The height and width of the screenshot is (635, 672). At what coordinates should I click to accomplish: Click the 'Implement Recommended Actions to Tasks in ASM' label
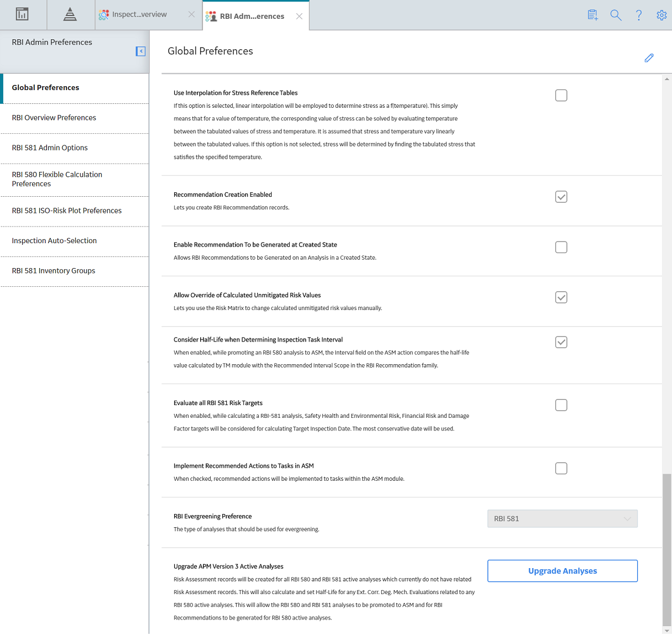[x=243, y=466]
